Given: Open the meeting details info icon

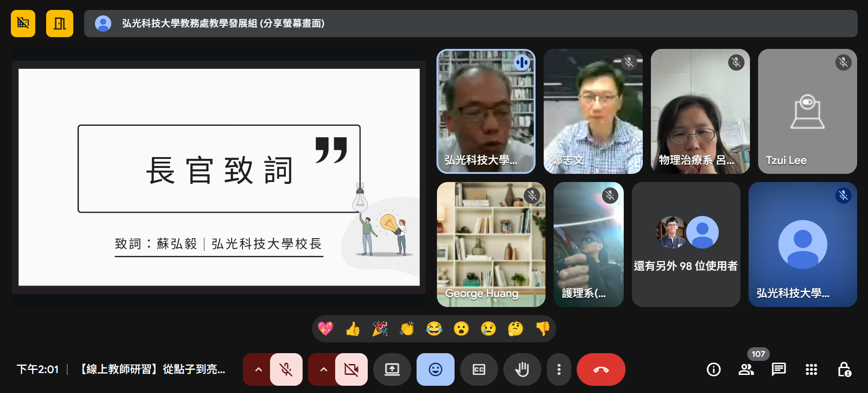Looking at the screenshot, I should [713, 369].
